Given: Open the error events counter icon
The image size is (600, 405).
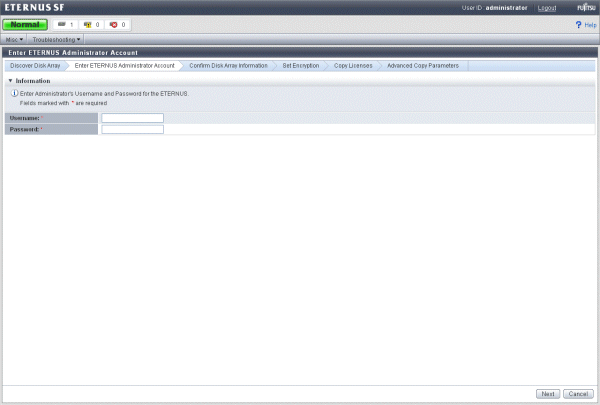Looking at the screenshot, I should pyautogui.click(x=114, y=24).
